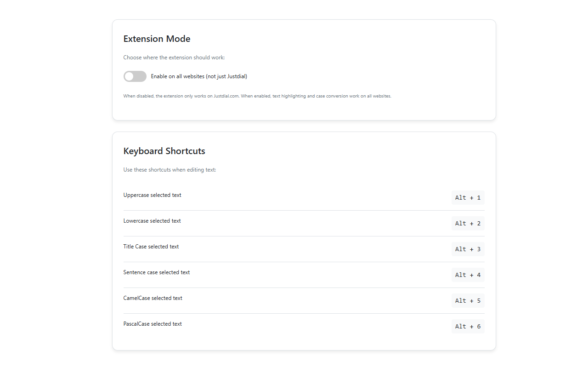Click the white knob of the toggle

pos(129,76)
